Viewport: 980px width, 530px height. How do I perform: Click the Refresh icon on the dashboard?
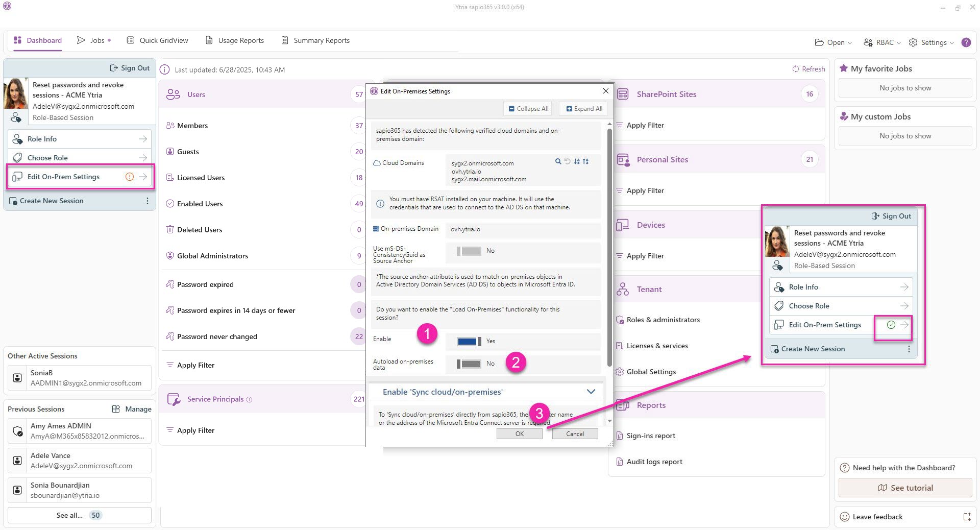click(x=795, y=69)
